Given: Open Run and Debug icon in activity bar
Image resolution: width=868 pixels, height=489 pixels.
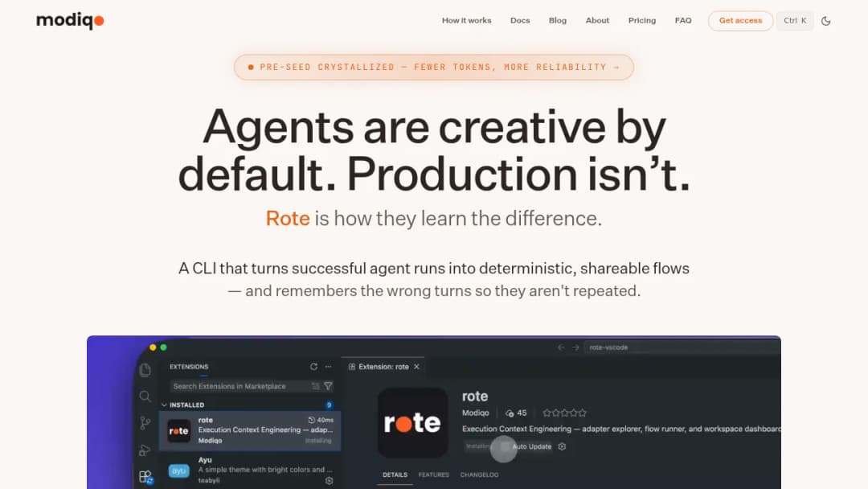Looking at the screenshot, I should [x=145, y=450].
